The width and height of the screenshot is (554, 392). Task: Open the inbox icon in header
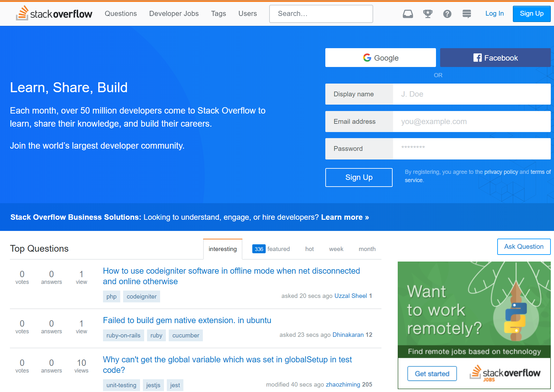408,14
